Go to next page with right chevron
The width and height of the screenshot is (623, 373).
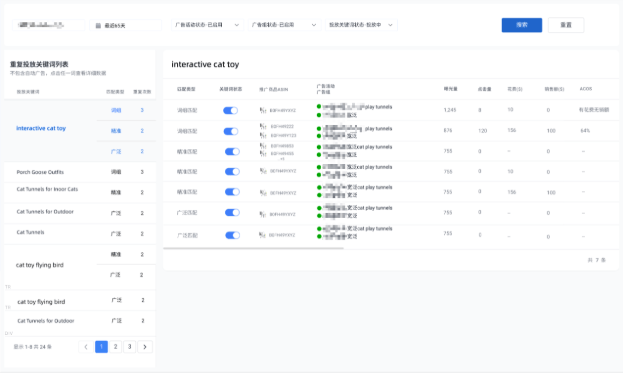tap(145, 347)
